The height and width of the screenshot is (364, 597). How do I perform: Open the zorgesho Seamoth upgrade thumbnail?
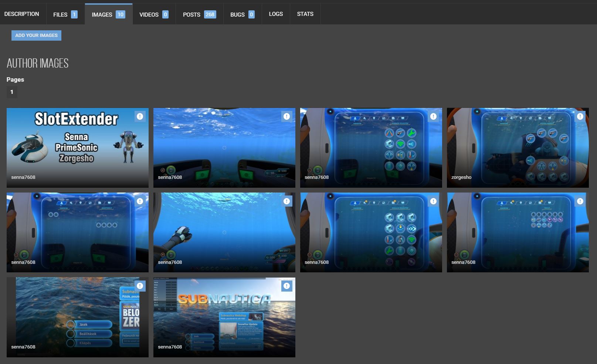coord(518,148)
